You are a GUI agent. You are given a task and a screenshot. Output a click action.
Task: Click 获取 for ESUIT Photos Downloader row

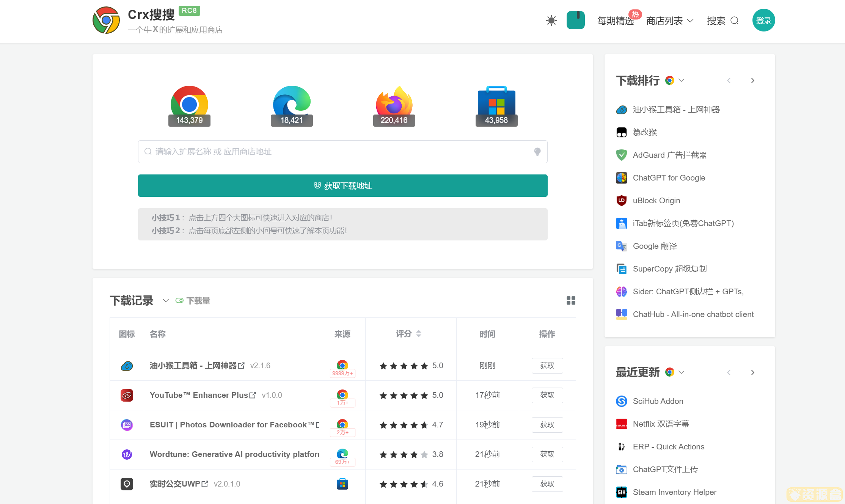[x=547, y=425]
